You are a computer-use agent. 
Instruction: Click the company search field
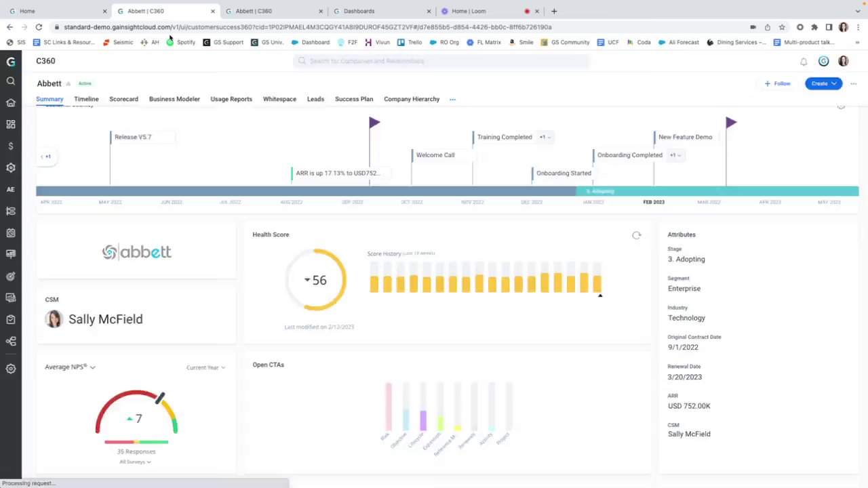point(441,61)
